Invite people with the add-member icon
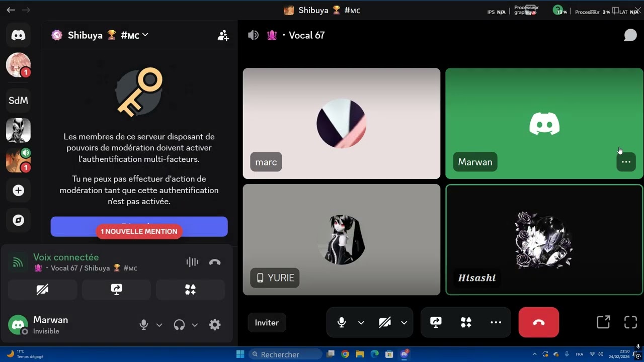644x362 pixels. [223, 35]
